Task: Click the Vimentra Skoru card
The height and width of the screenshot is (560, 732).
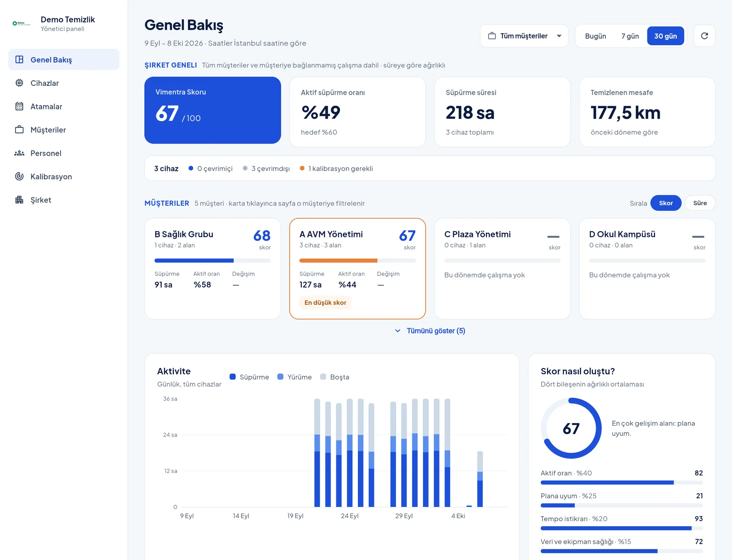Action: click(x=213, y=110)
